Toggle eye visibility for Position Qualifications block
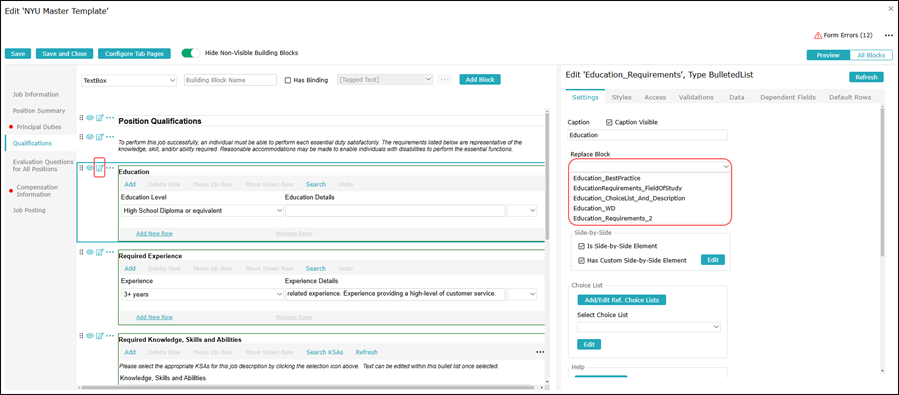 click(x=90, y=118)
